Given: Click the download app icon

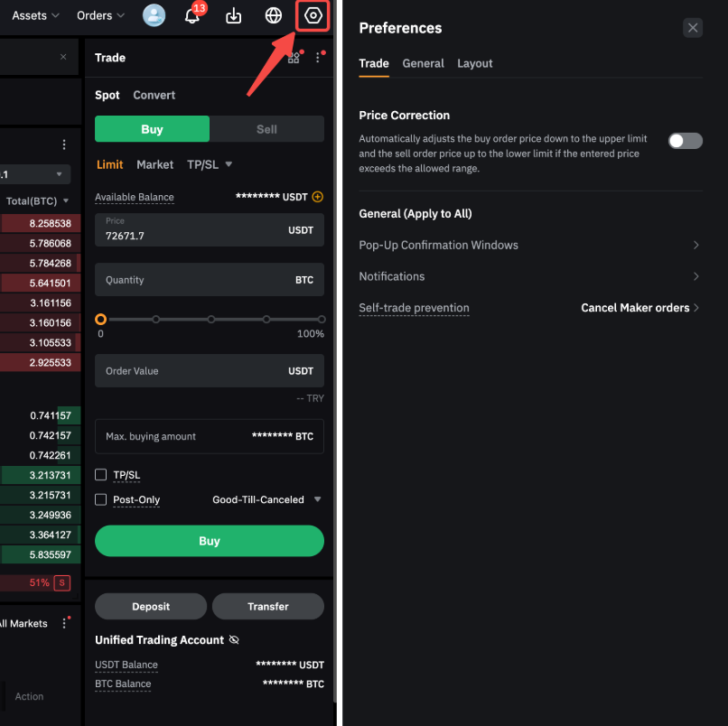Looking at the screenshot, I should pyautogui.click(x=233, y=15).
